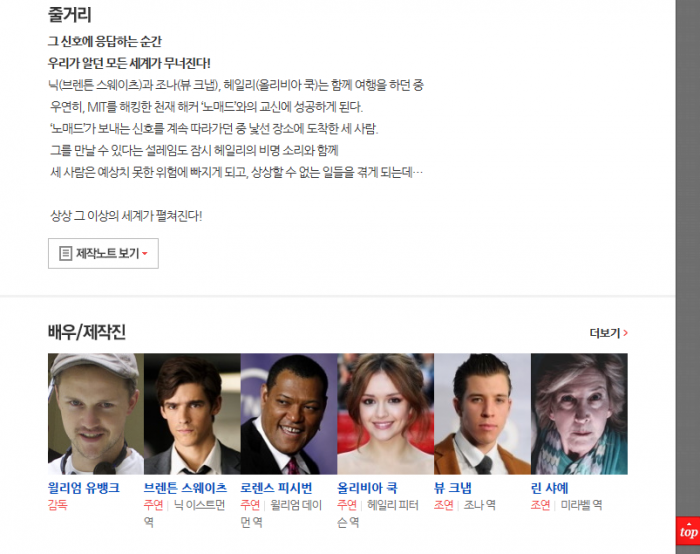This screenshot has height=554, width=700.
Task: Open 브렌튼 스웨이츠's photo thumbnail
Action: (x=192, y=414)
